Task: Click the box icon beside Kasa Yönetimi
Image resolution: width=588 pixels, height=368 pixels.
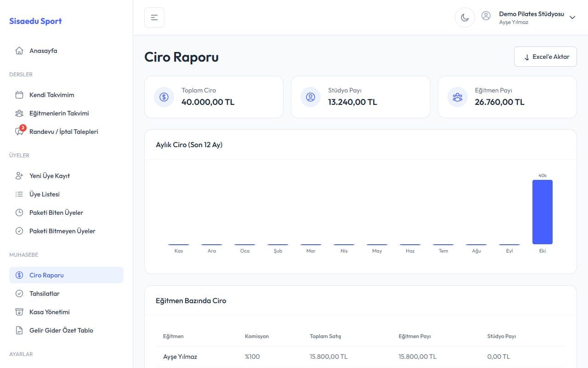Action: coord(19,312)
